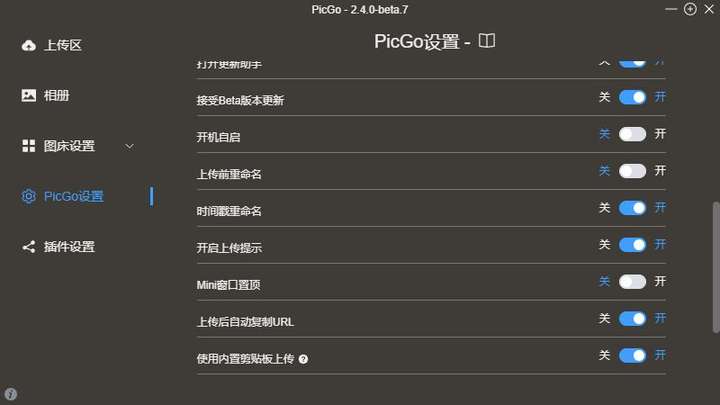Click the upload area cloud icon

coord(28,45)
